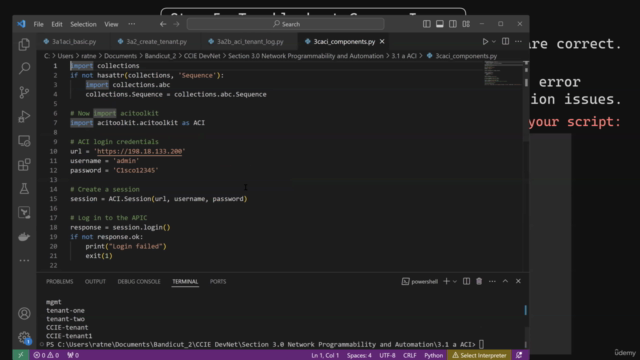This screenshot has height=360, width=640.
Task: Open the Selection menu
Action: pyautogui.click(x=83, y=24)
